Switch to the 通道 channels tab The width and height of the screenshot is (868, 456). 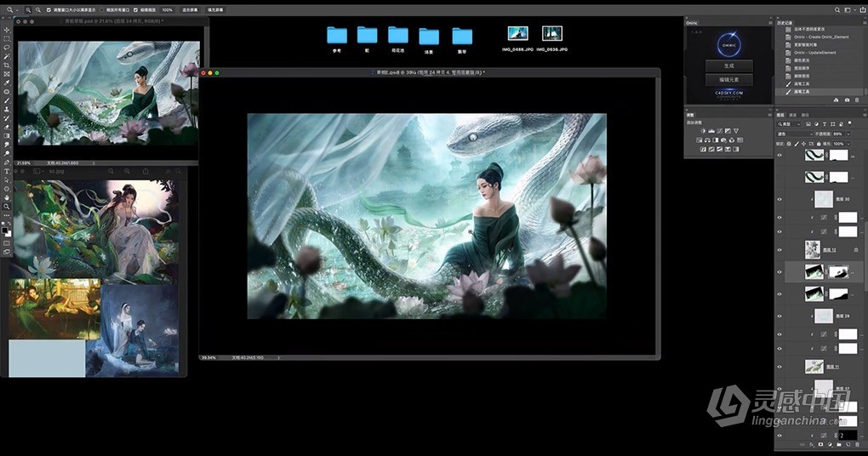point(793,114)
